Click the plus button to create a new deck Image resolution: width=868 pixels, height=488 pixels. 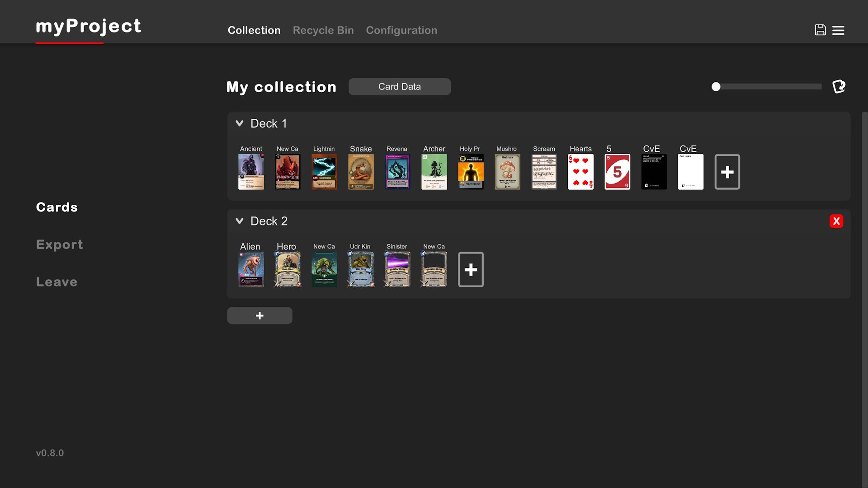point(259,315)
